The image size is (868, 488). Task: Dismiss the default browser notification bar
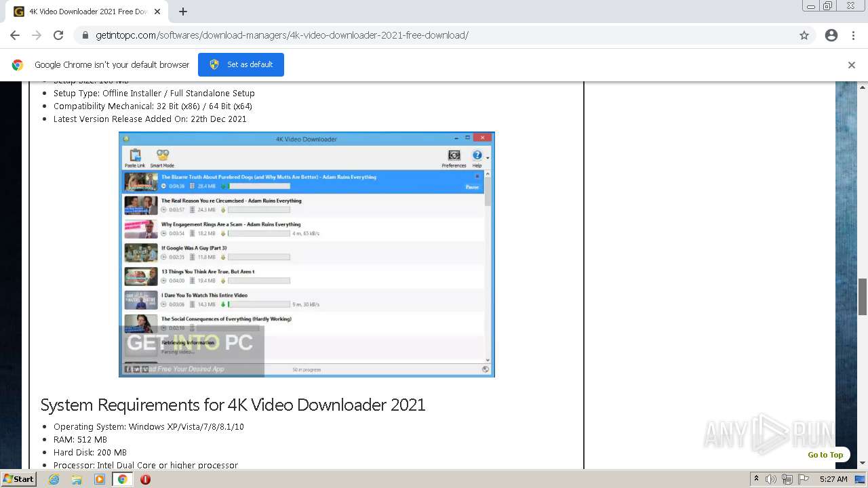tap(852, 65)
